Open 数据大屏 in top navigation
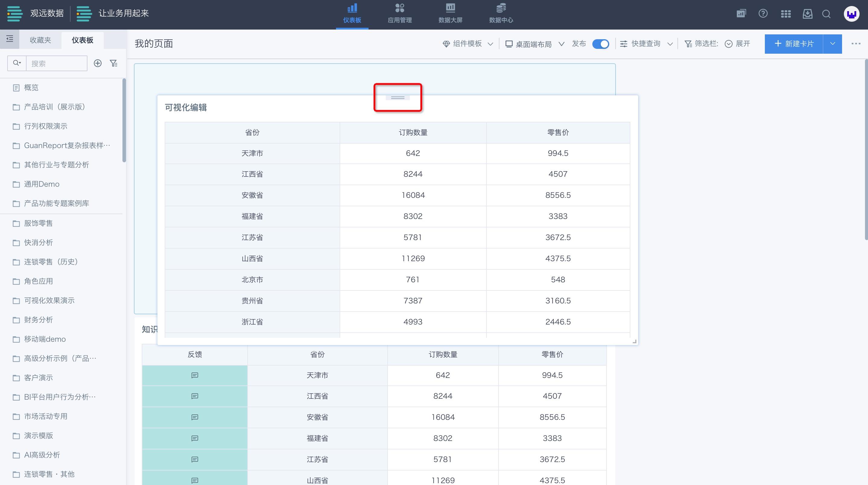The image size is (868, 485). 450,14
